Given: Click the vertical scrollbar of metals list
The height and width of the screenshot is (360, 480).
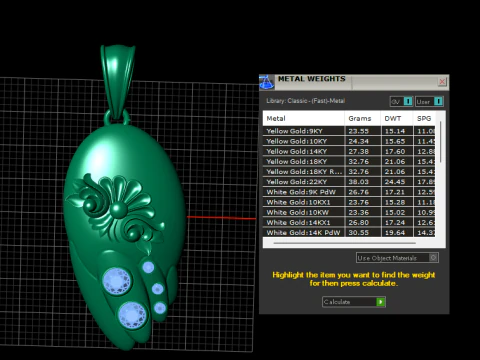Looking at the screenshot, I should point(441,142).
